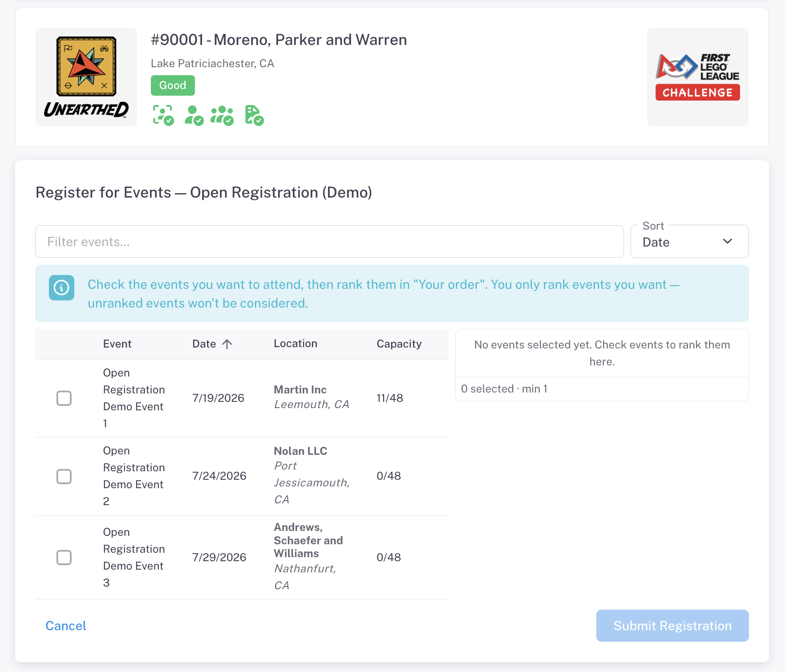This screenshot has height=672, width=785.
Task: Click the '0 selected · min 1' status
Action: (504, 389)
